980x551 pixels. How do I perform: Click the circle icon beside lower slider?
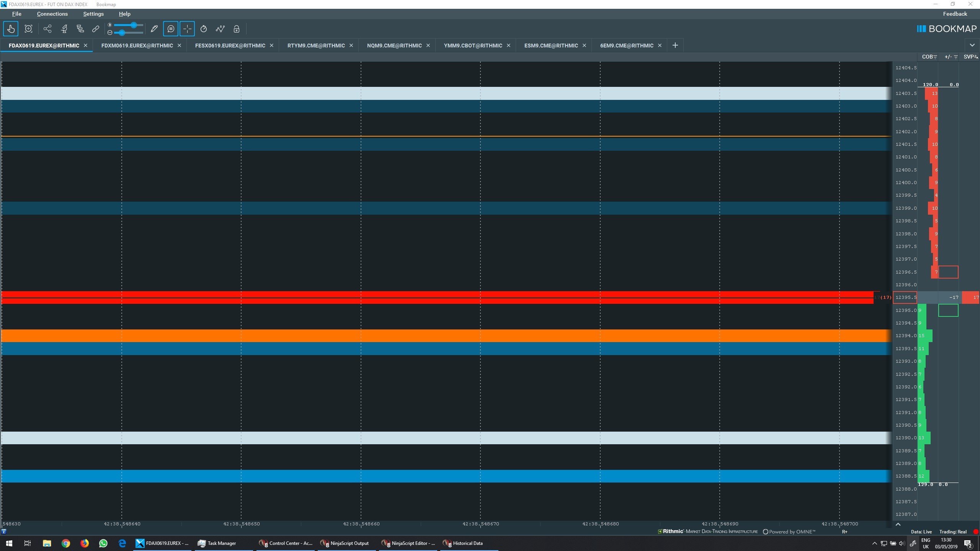110,33
